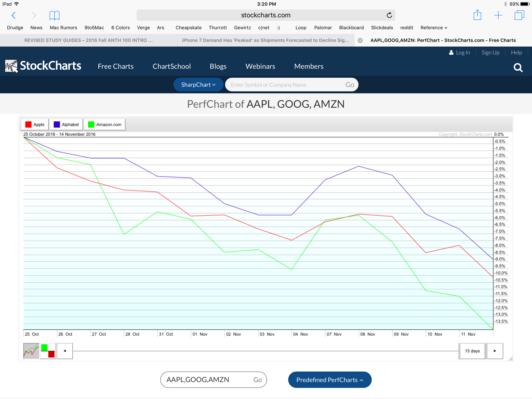Go to StockCharts home via logo
Viewport: 532px width, 399px height.
43,66
